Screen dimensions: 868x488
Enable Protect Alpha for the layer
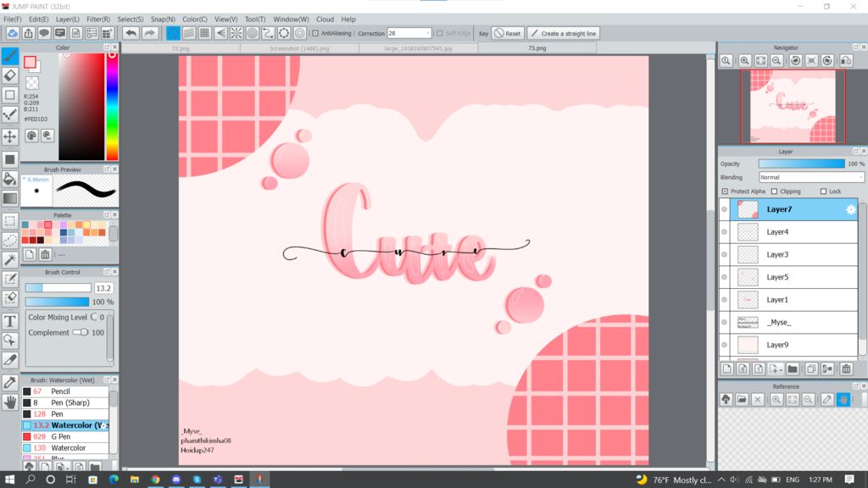coord(725,191)
